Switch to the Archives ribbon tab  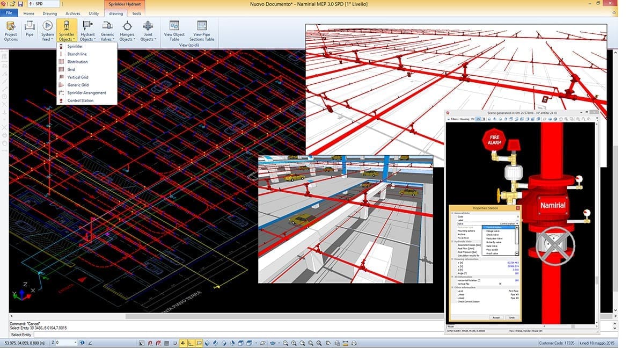pos(72,13)
